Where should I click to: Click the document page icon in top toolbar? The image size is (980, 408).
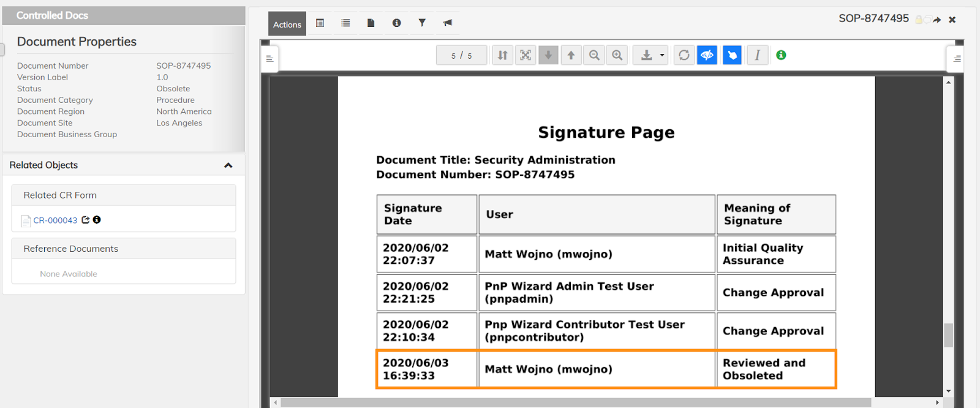pos(371,23)
